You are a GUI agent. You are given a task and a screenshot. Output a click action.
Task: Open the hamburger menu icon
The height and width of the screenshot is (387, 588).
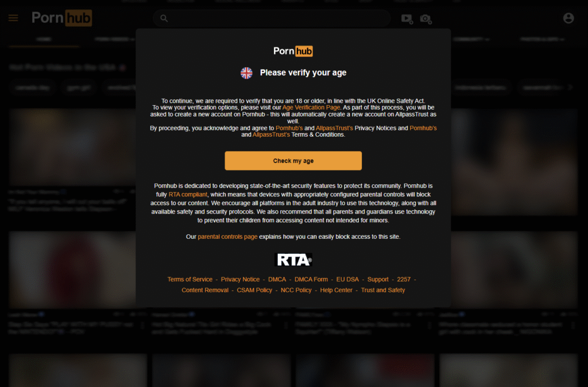pos(13,18)
